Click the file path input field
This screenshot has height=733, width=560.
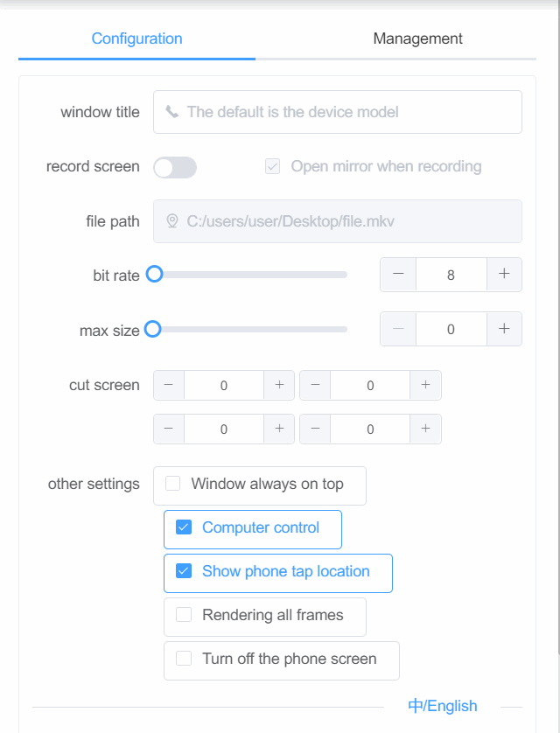(x=337, y=221)
